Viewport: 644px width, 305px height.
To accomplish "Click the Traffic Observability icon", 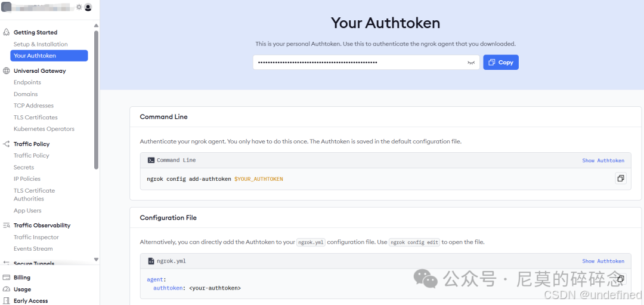I will click(x=6, y=225).
